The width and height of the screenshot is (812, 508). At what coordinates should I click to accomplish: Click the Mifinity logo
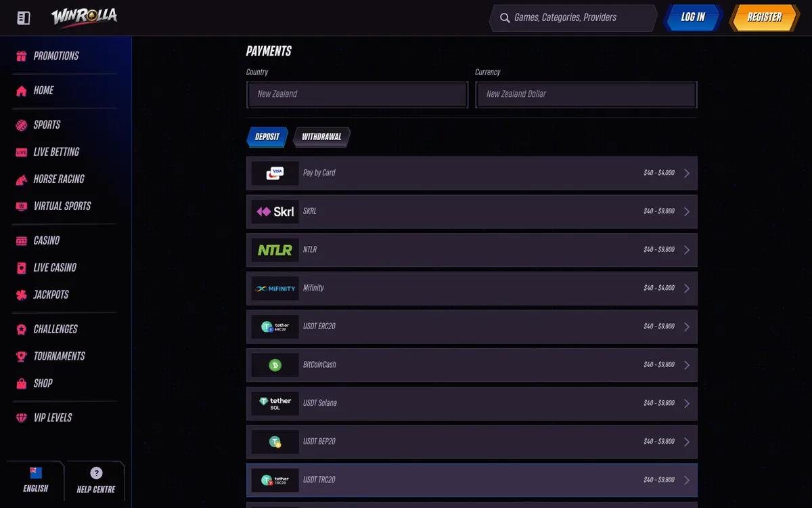pos(275,289)
